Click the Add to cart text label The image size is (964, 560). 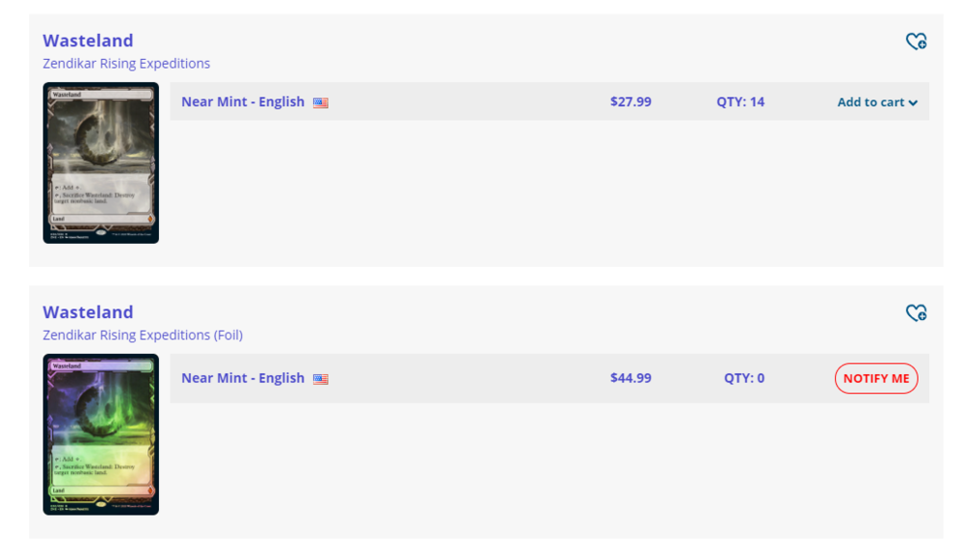(x=870, y=102)
